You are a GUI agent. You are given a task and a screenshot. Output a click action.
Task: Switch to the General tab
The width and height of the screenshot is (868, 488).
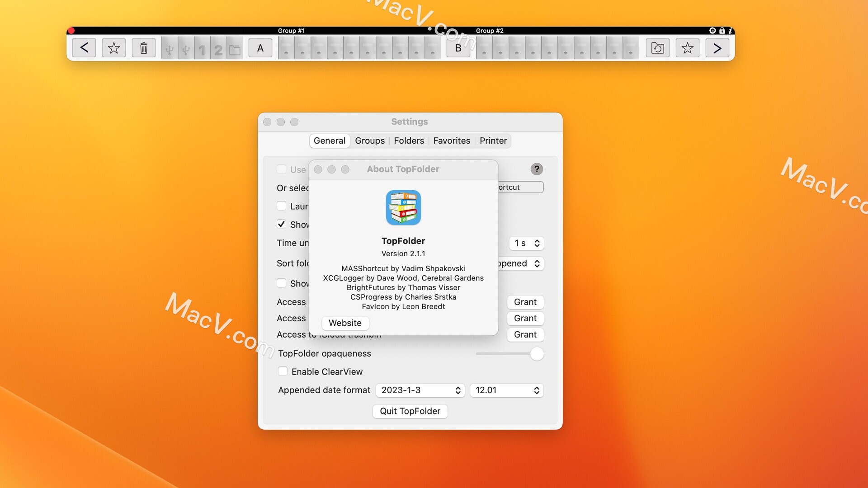pos(330,141)
